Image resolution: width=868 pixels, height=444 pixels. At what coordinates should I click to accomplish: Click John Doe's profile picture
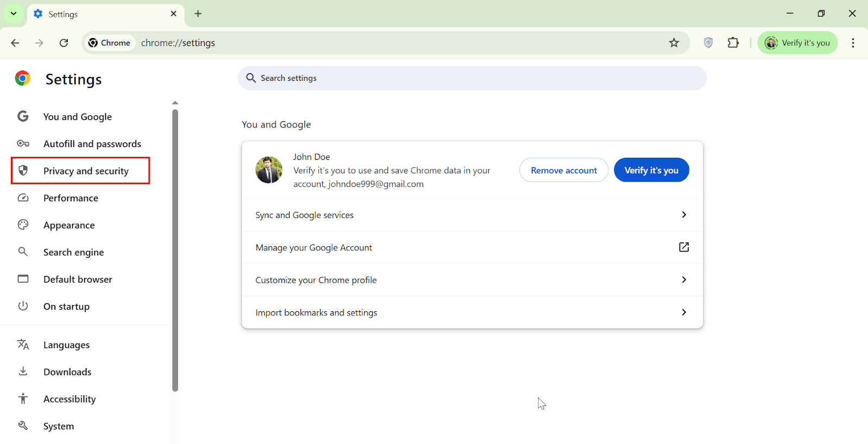tap(269, 170)
